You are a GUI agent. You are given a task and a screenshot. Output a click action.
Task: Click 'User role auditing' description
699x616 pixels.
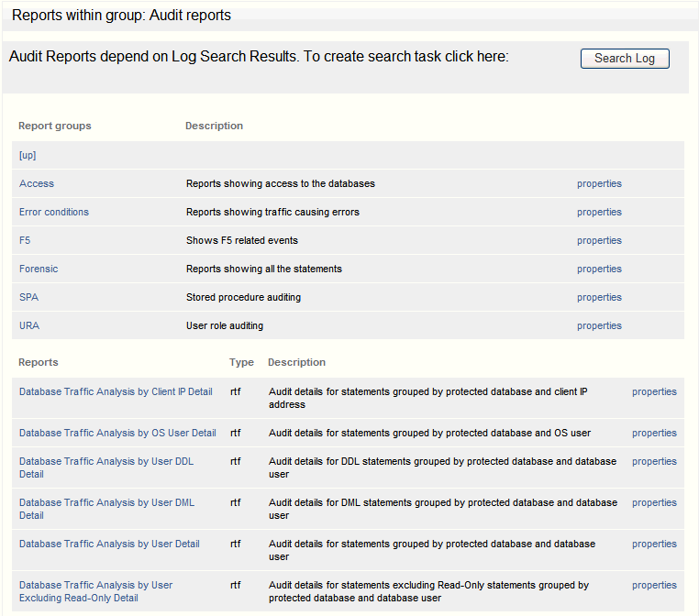pyautogui.click(x=225, y=325)
